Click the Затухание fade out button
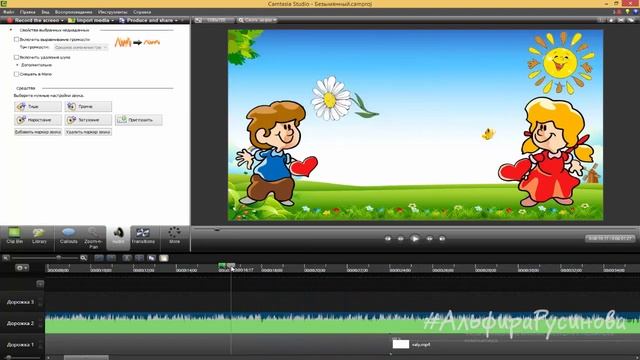The width and height of the screenshot is (640, 360). tap(88, 120)
